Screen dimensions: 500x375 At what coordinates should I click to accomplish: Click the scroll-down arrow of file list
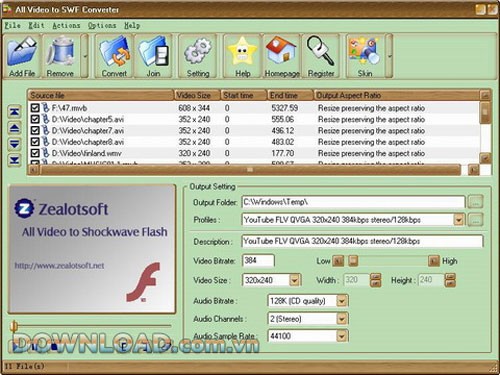485,158
